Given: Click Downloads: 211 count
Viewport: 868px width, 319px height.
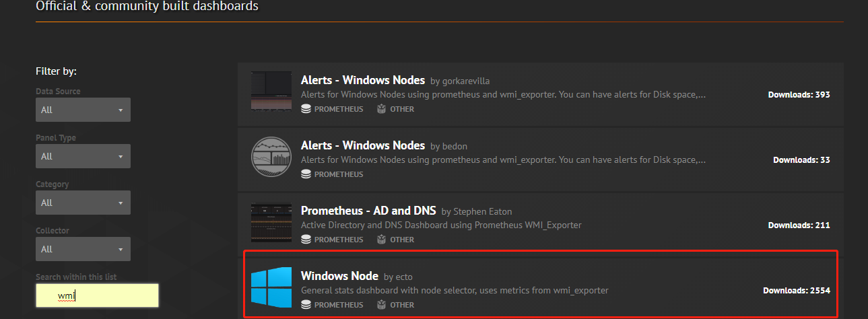Looking at the screenshot, I should [x=799, y=225].
